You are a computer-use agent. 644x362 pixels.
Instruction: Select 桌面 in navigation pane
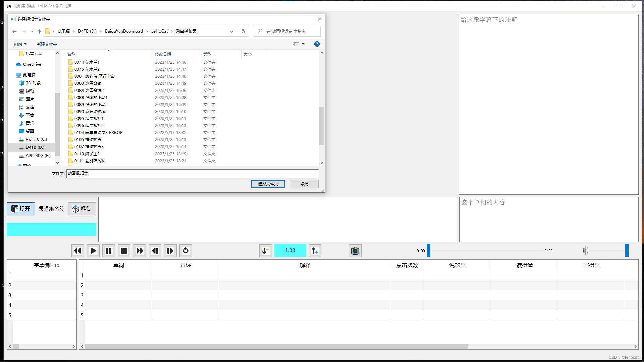click(30, 131)
